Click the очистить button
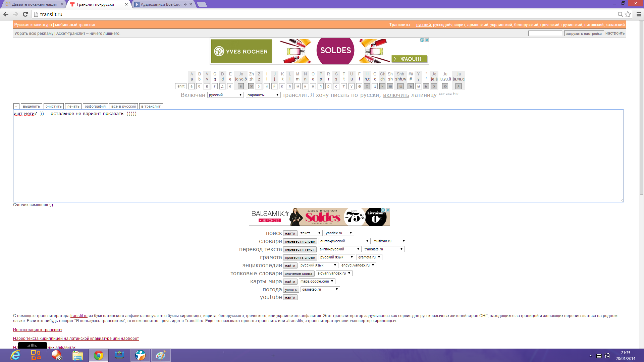 coord(53,106)
